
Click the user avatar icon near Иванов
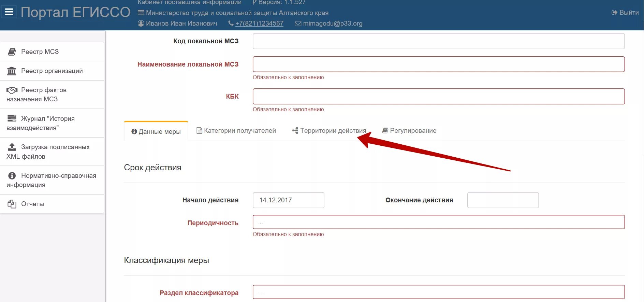[141, 23]
